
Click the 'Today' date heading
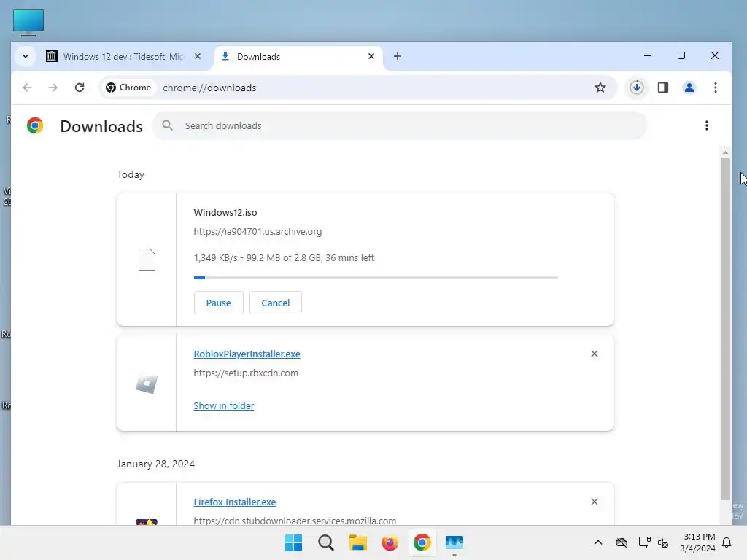click(x=131, y=175)
